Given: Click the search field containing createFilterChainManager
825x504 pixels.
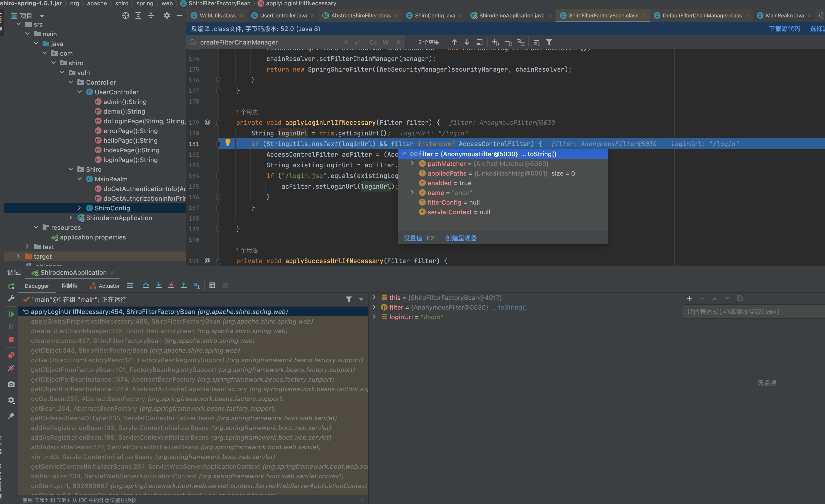Looking at the screenshot, I should tap(268, 42).
